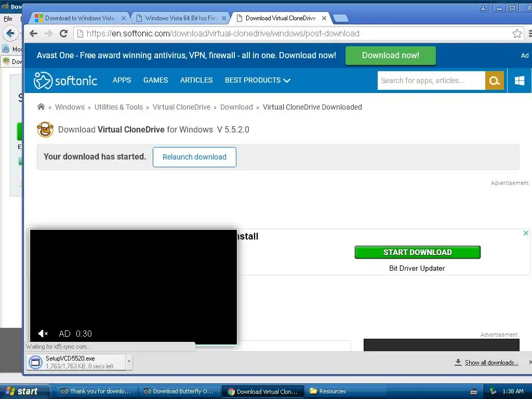Click the orange search magnifier button
The image size is (532, 399).
(x=495, y=81)
